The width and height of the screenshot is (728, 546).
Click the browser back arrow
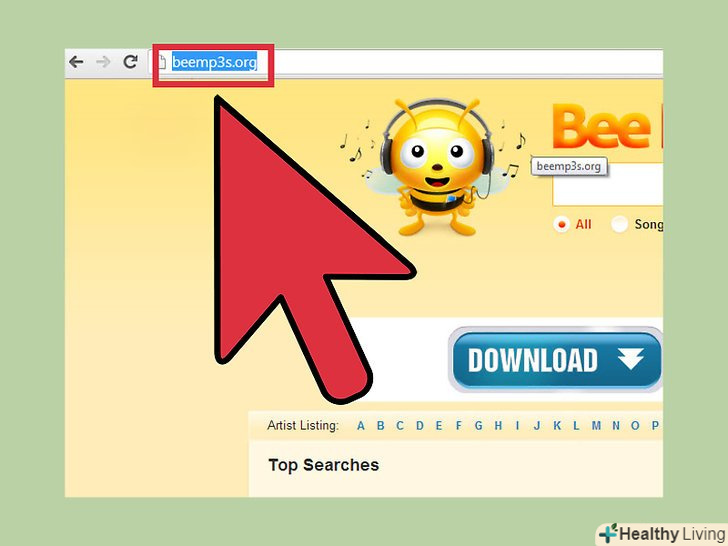tap(76, 61)
